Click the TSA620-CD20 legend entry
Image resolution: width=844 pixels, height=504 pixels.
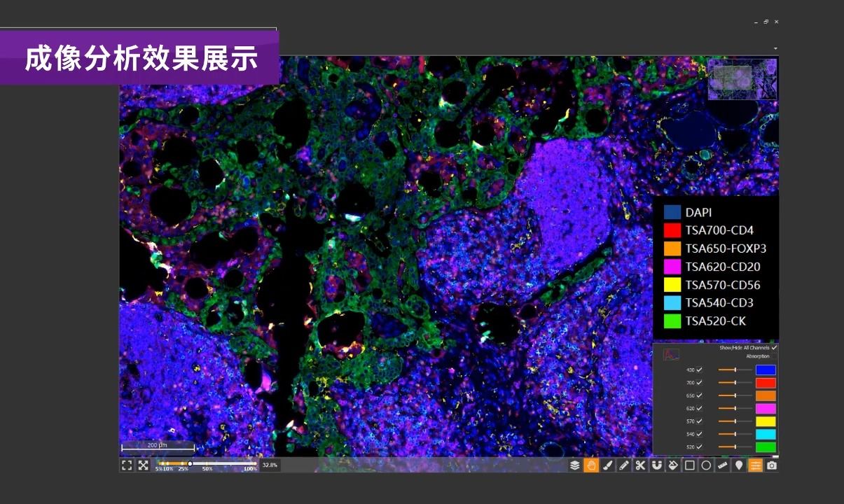(712, 267)
